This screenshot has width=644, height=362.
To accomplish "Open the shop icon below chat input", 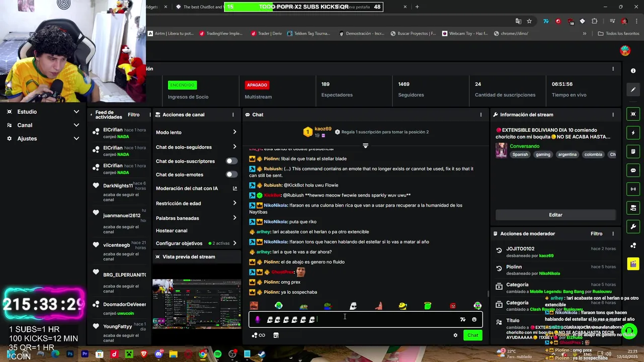I will coord(276,335).
